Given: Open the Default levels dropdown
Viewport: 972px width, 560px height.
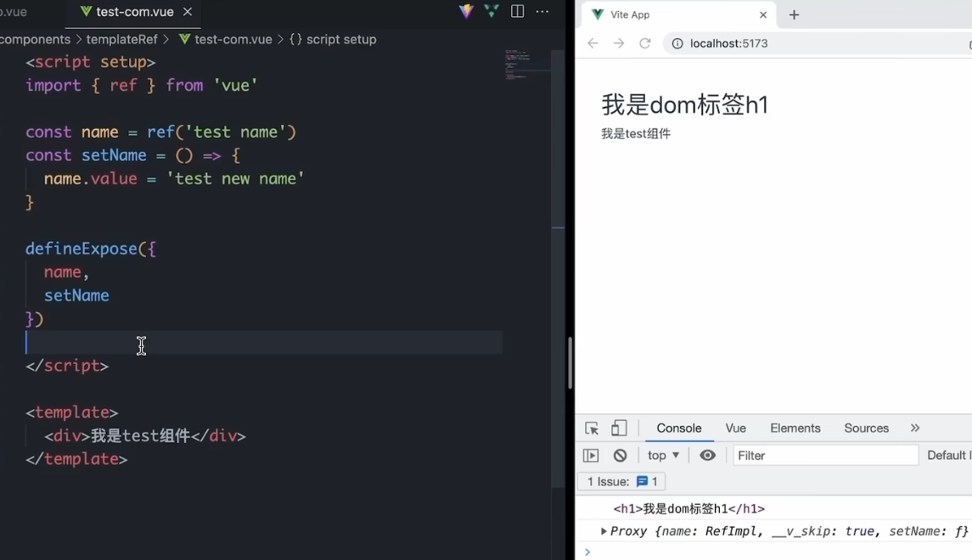Looking at the screenshot, I should tap(952, 455).
